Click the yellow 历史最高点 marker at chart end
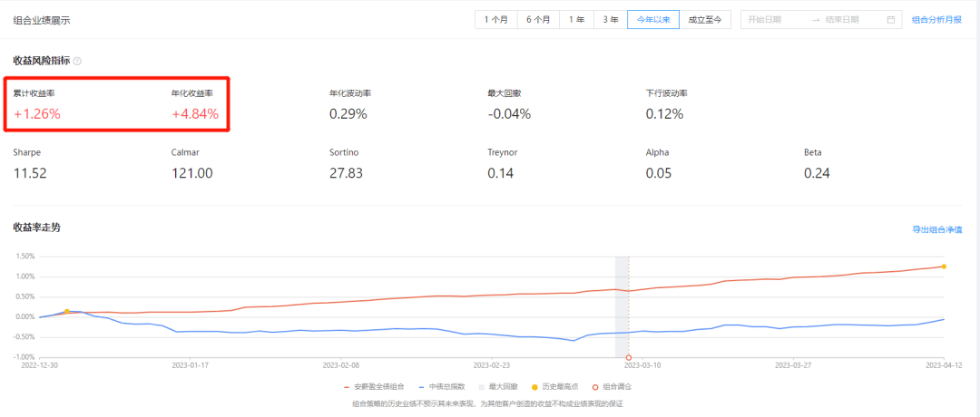Image resolution: width=980 pixels, height=417 pixels. (944, 267)
